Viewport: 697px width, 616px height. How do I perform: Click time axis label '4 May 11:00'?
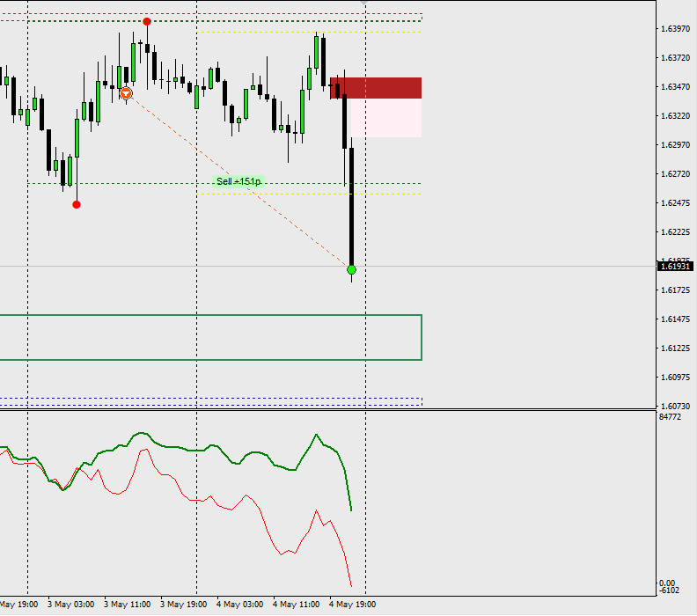(296, 605)
